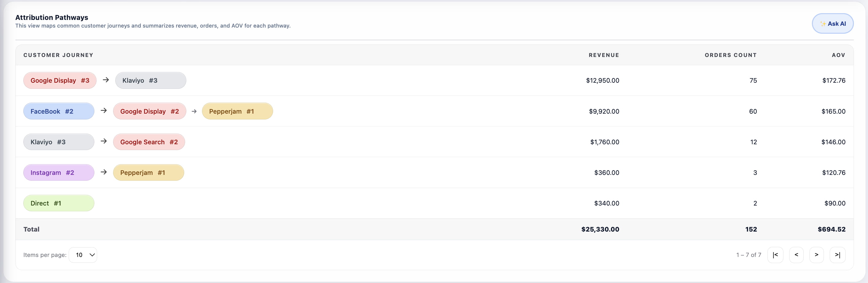
Task: Select the Pepperjam #1 tag after Google Display
Action: (x=237, y=111)
